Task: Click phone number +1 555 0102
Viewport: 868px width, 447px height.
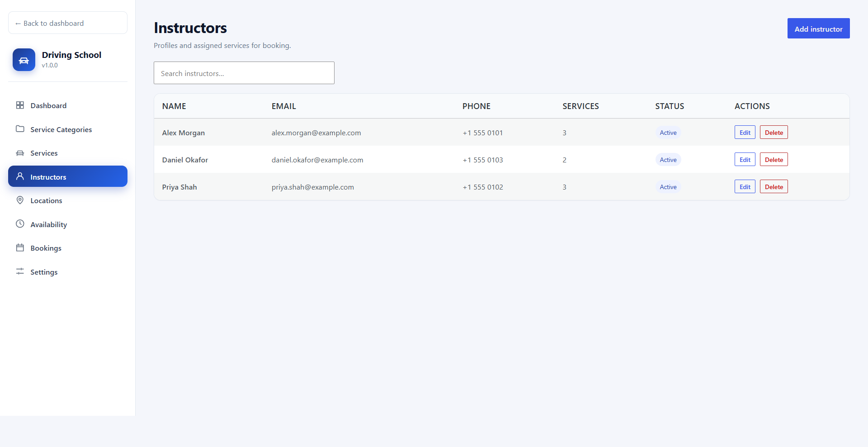Action: coord(483,187)
